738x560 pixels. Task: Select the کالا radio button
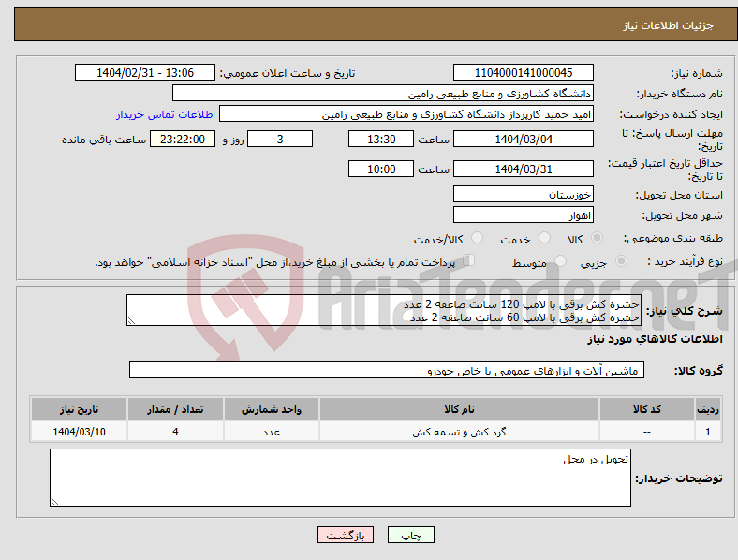[x=597, y=238]
